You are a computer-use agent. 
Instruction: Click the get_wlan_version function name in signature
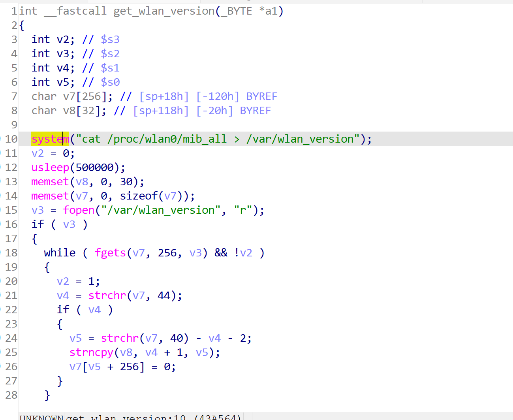tap(164, 11)
